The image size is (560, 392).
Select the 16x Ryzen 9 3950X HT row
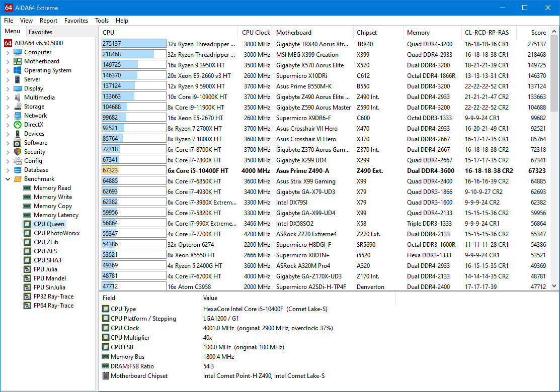[325, 65]
